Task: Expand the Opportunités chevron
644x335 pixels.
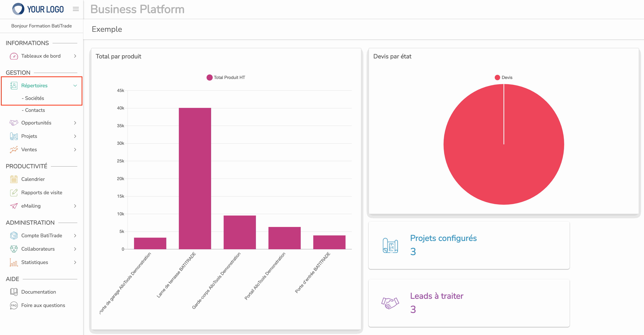Action: coord(75,123)
